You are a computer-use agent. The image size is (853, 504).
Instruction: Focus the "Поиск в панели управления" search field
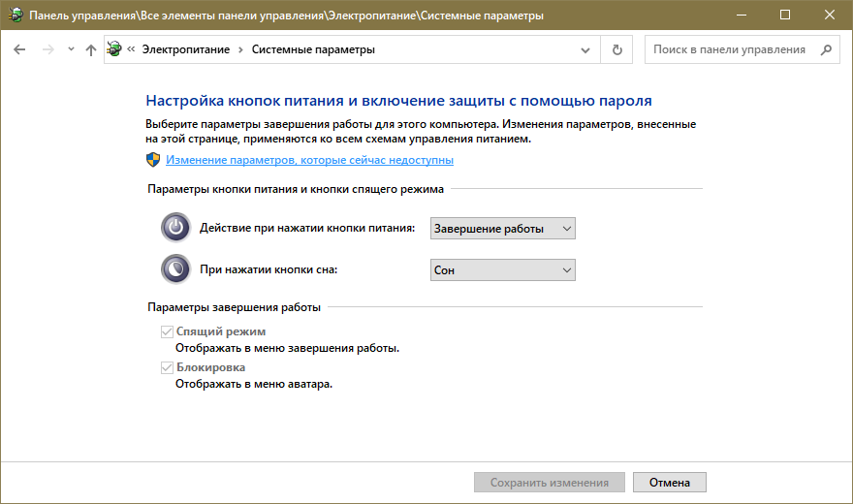[x=729, y=49]
